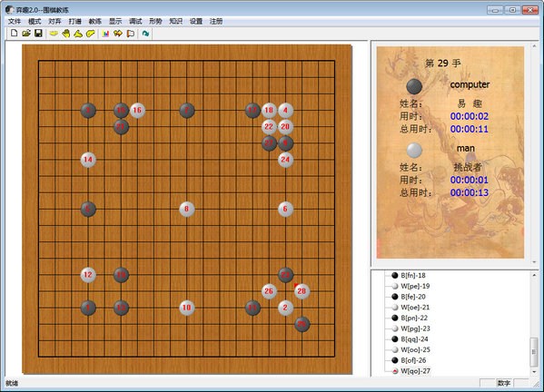This screenshot has height=392, width=544.
Task: Click white stone numbered 12
Action: (x=88, y=275)
